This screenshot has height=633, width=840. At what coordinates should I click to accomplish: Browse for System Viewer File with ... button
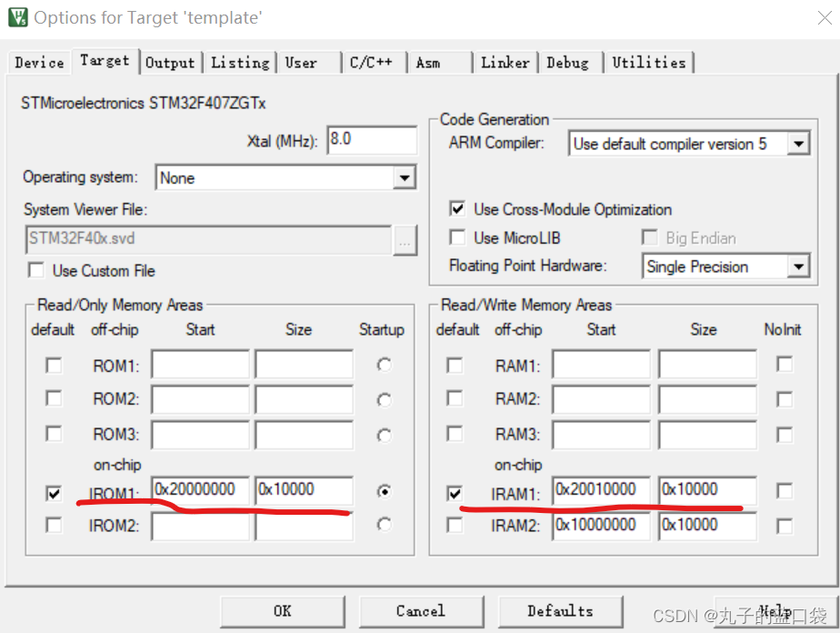(x=405, y=240)
